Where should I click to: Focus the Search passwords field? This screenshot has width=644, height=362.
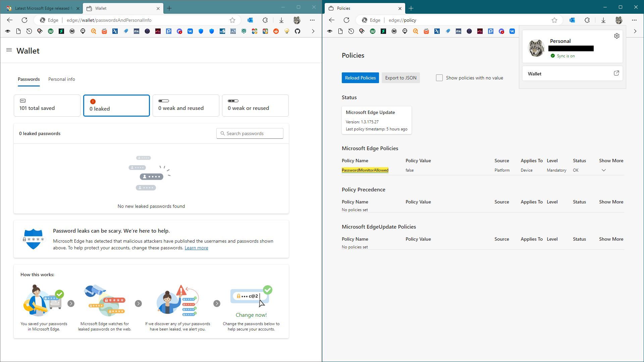250,133
